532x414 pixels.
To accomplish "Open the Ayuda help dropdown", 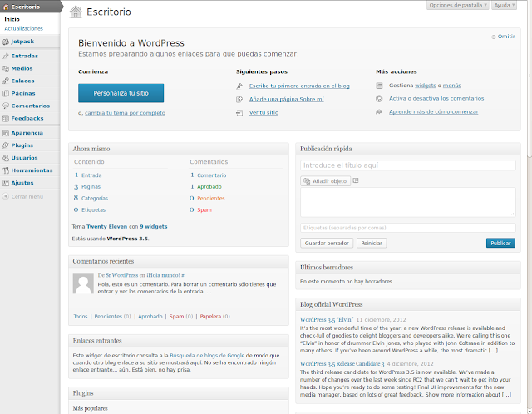I will click(x=505, y=5).
